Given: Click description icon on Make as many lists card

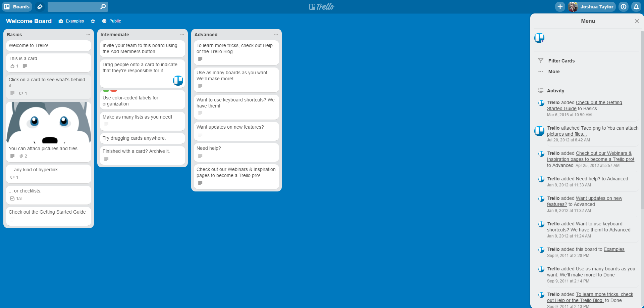Looking at the screenshot, I should (106, 125).
